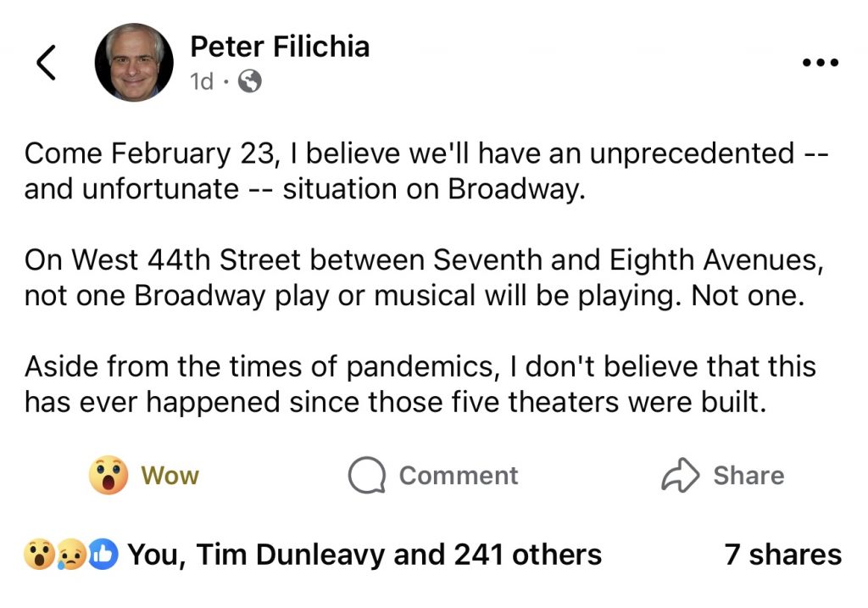
Task: Tap the paragraph about West 44th Street
Action: click(424, 276)
